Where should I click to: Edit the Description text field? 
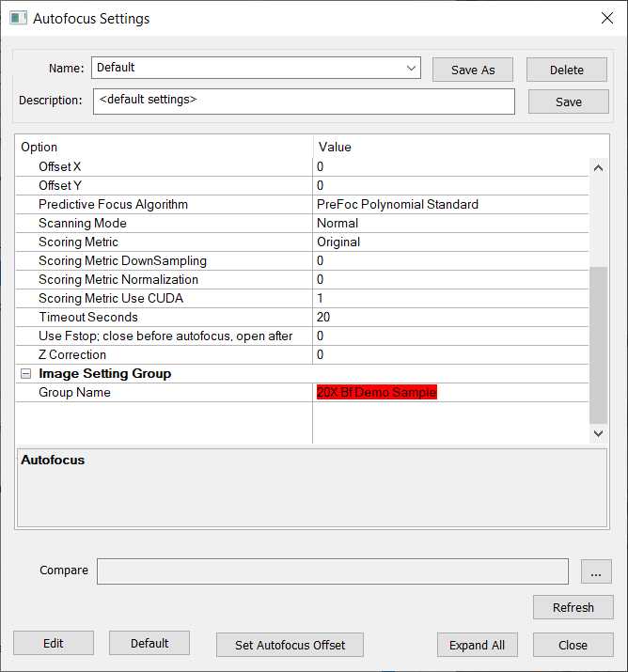click(304, 102)
